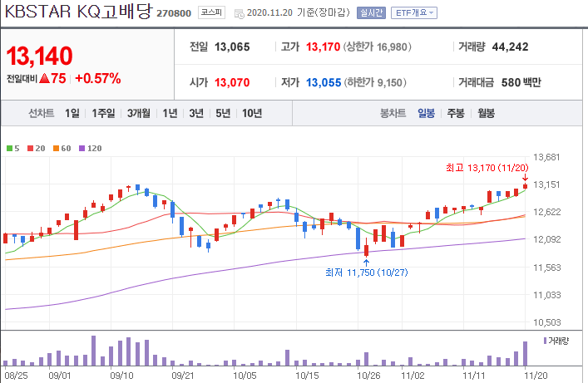Click the current price 13,140

tap(39, 56)
